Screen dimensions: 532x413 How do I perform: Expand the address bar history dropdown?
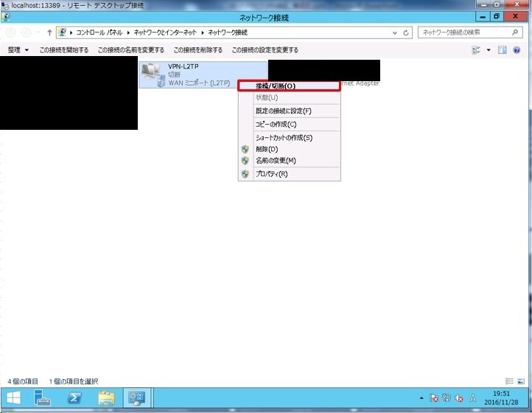396,33
